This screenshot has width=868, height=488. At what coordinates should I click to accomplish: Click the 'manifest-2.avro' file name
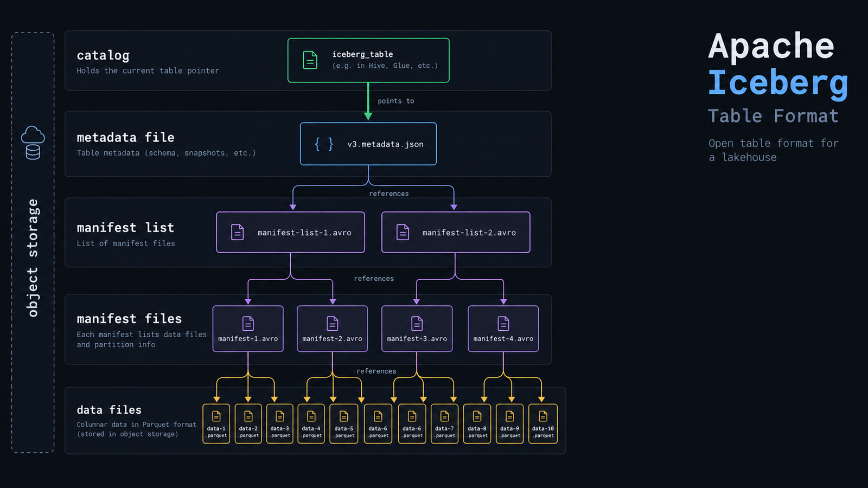(x=332, y=339)
